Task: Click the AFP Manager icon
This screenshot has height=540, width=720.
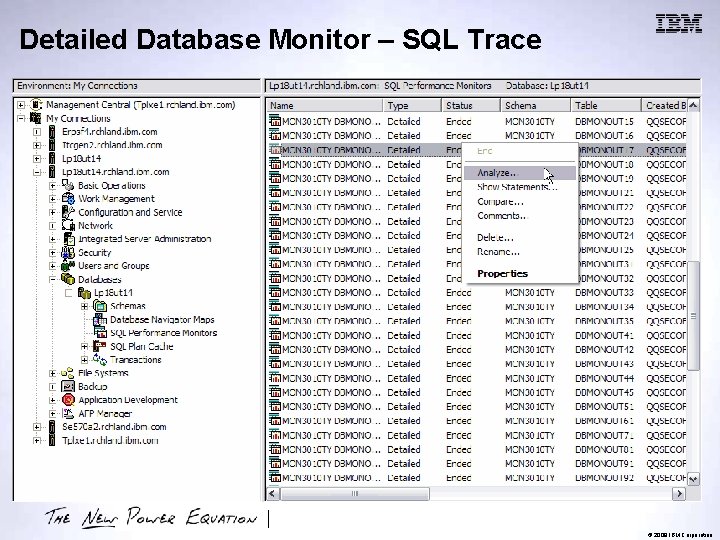Action: click(68, 413)
